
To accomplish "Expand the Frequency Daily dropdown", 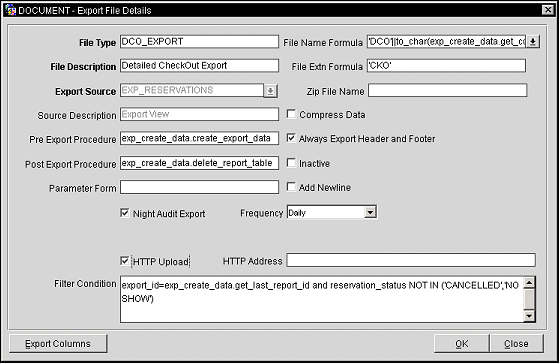I will 370,213.
